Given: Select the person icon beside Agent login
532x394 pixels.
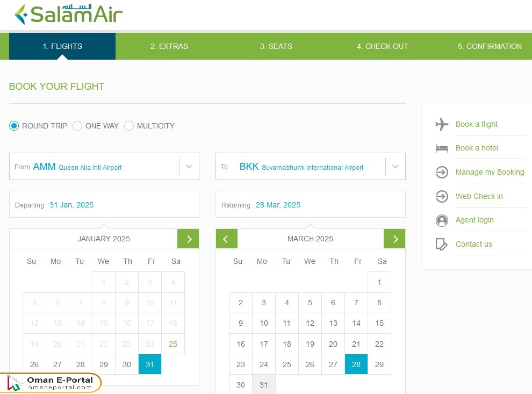Looking at the screenshot, I should click(x=441, y=220).
